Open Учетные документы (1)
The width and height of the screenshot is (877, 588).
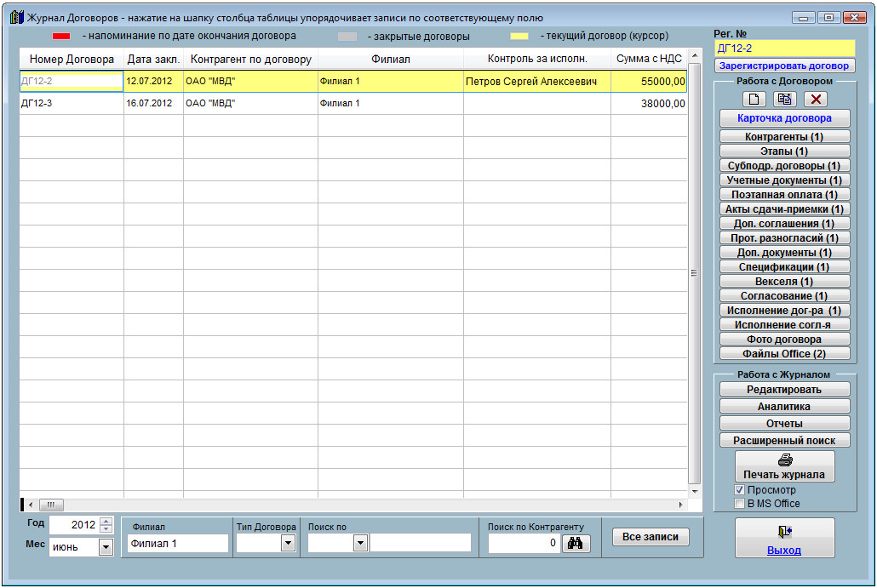point(784,180)
